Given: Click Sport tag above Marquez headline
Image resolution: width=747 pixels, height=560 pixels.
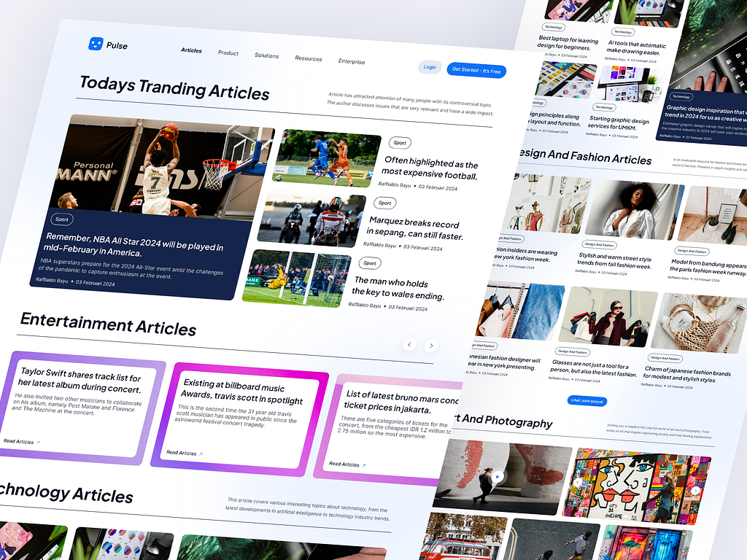Looking at the screenshot, I should 384,203.
